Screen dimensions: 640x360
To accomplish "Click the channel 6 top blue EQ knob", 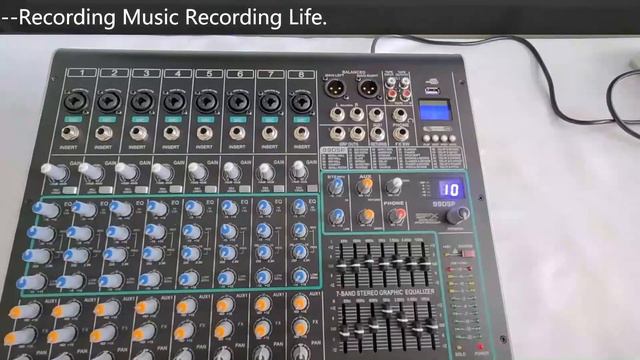I will [229, 208].
